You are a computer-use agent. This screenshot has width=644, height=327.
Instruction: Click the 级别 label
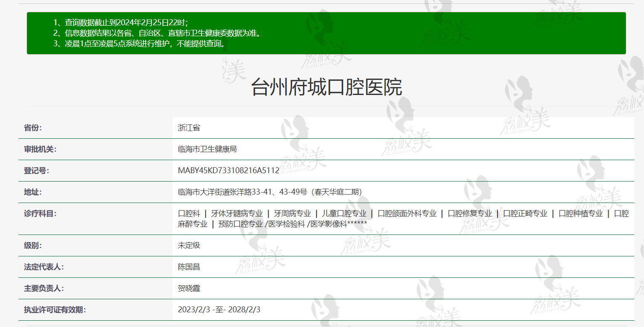33,245
